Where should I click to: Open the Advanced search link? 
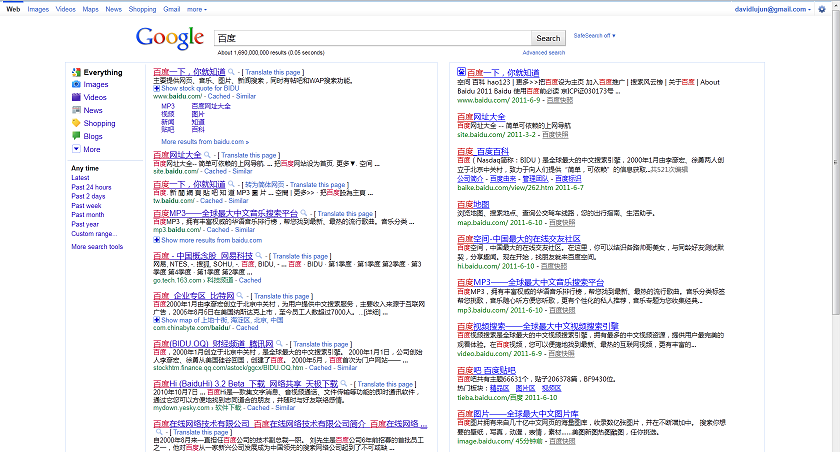click(x=543, y=53)
